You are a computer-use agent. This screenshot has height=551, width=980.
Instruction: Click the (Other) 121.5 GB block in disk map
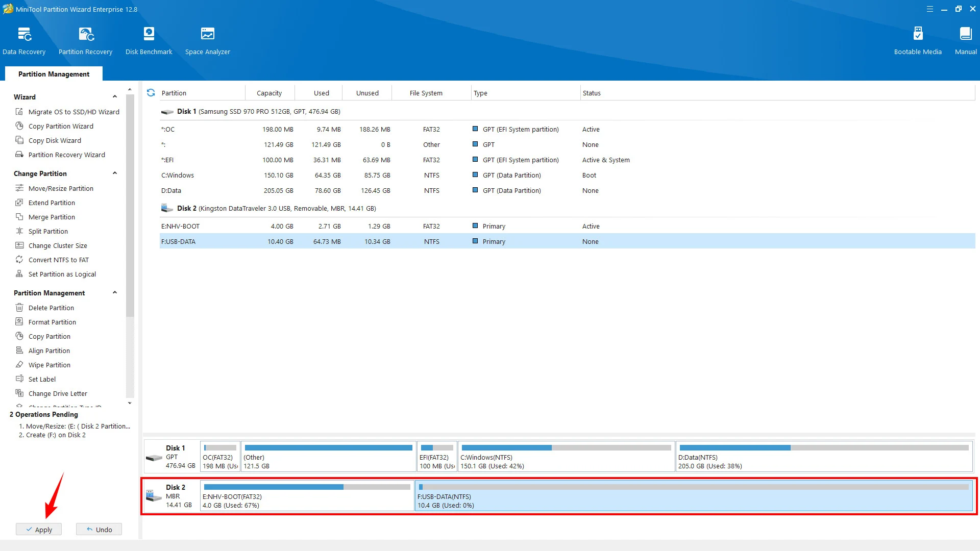[x=328, y=457]
